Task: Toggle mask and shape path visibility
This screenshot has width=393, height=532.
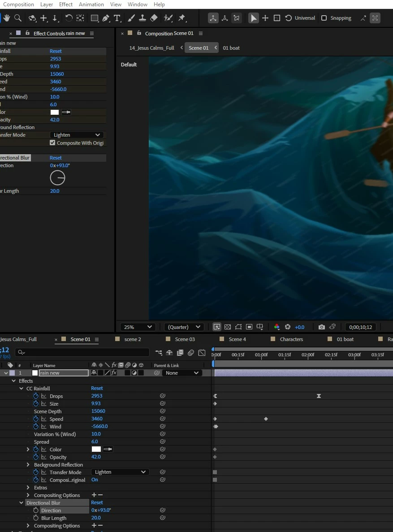Action: (x=238, y=327)
